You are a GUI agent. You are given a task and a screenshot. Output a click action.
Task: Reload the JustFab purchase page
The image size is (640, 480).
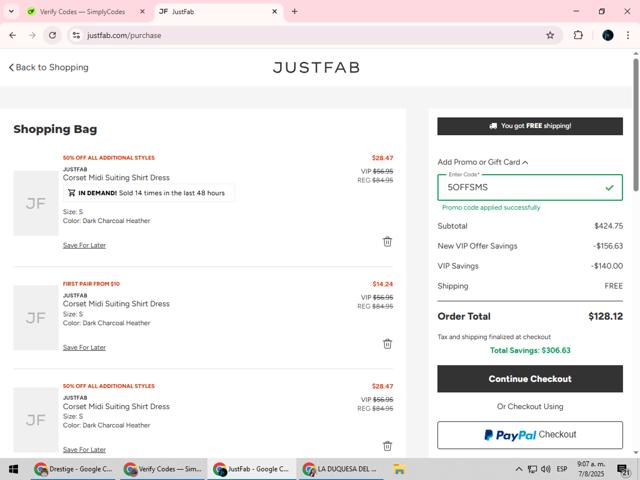[x=53, y=36]
